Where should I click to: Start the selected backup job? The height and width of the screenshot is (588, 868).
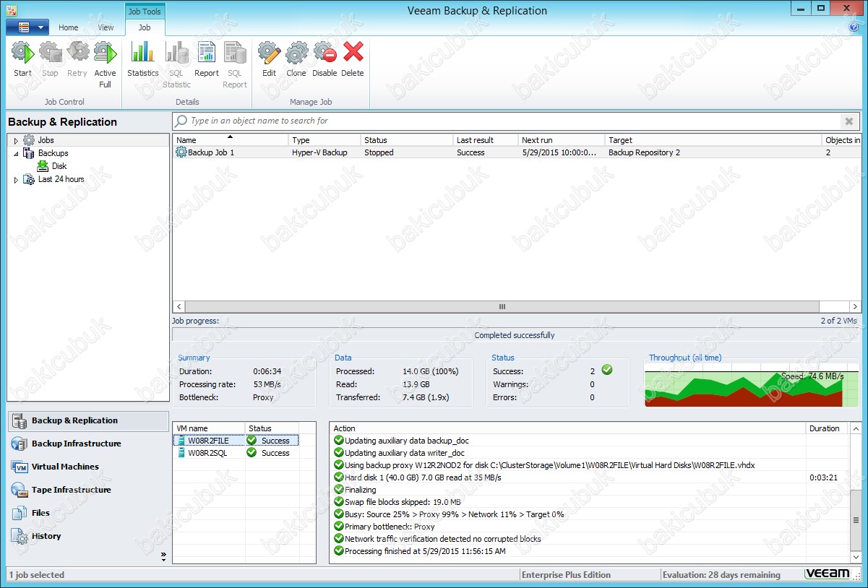pyautogui.click(x=22, y=59)
